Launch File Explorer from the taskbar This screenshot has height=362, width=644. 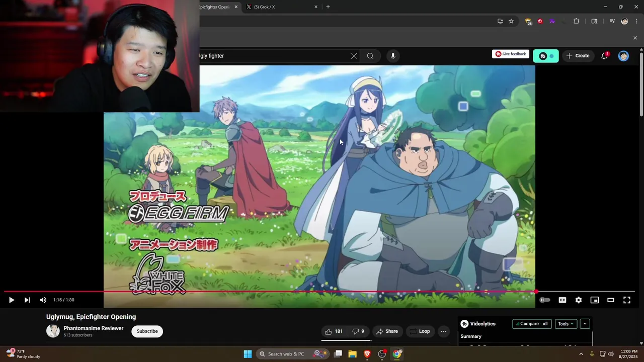[x=353, y=354]
